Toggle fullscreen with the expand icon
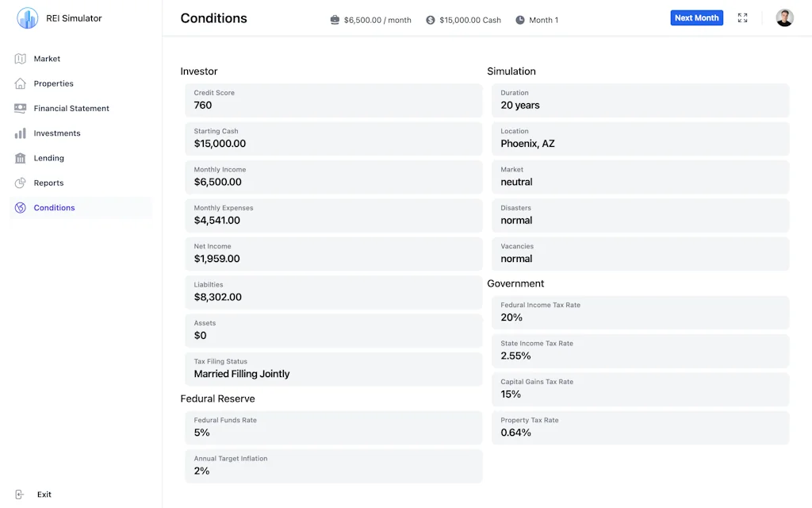 pos(742,18)
